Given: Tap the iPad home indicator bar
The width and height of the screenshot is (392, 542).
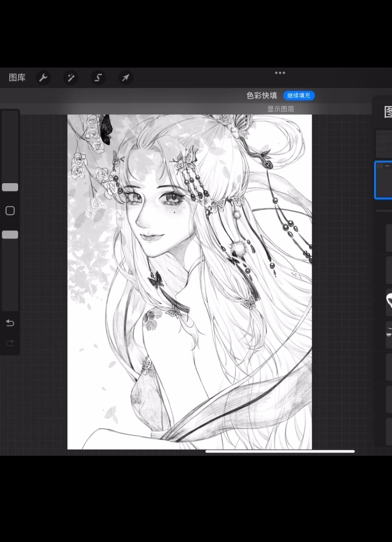Looking at the screenshot, I should pos(280,451).
